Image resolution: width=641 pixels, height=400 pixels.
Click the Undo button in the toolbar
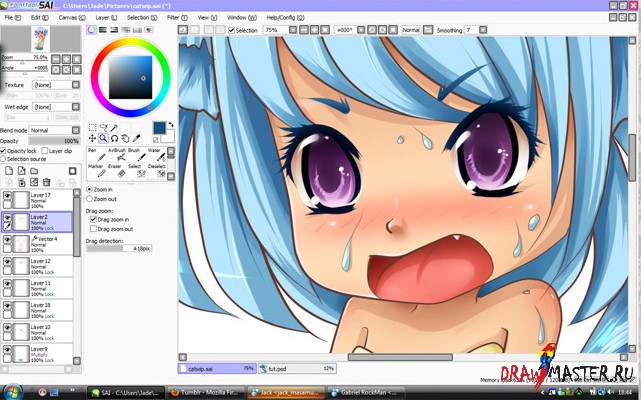(x=183, y=30)
